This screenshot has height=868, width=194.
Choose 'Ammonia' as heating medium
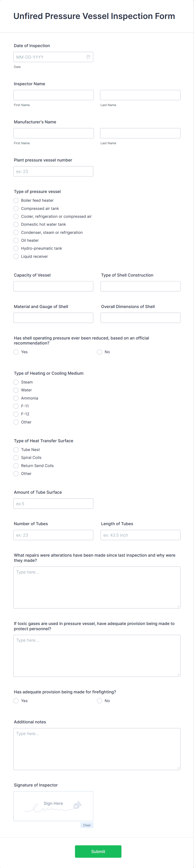tap(16, 398)
